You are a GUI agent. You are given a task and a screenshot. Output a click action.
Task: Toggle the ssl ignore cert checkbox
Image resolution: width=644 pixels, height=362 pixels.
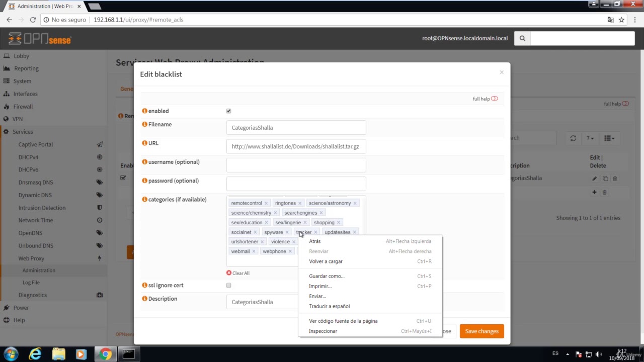click(x=228, y=286)
